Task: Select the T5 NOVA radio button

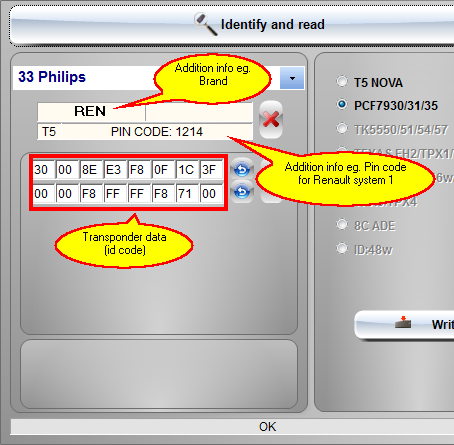Action: pos(342,81)
